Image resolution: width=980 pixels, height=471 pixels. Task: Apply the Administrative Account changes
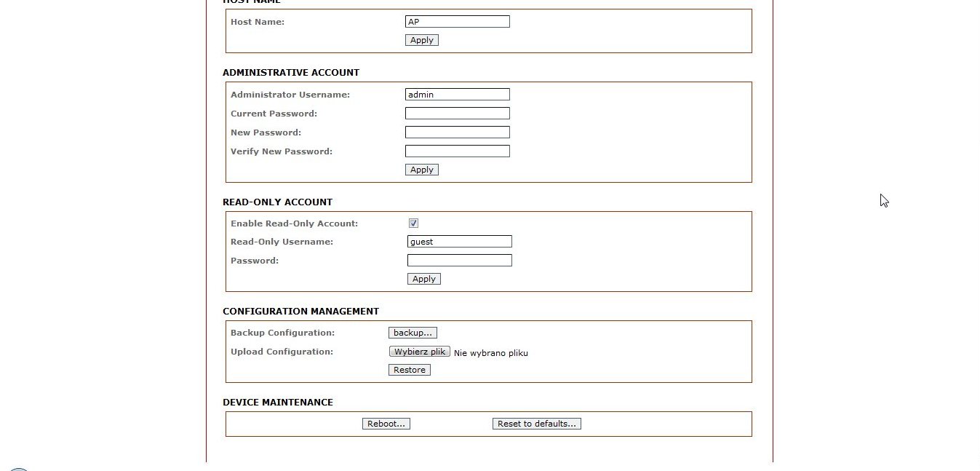[x=422, y=170]
